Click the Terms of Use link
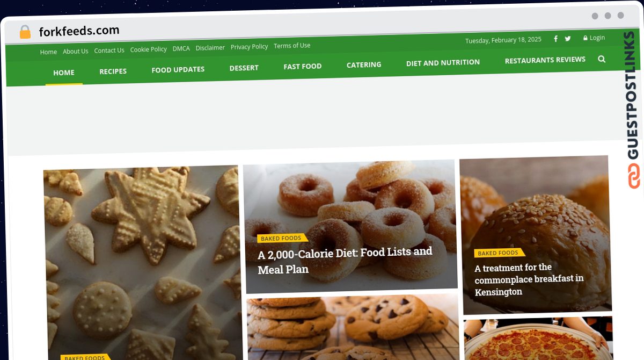Image resolution: width=644 pixels, height=360 pixels. pos(292,46)
